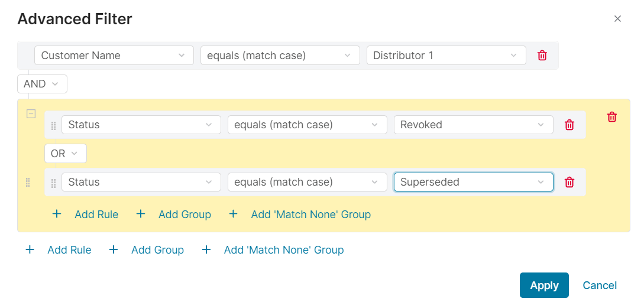Apply the advanced filter

(543, 285)
